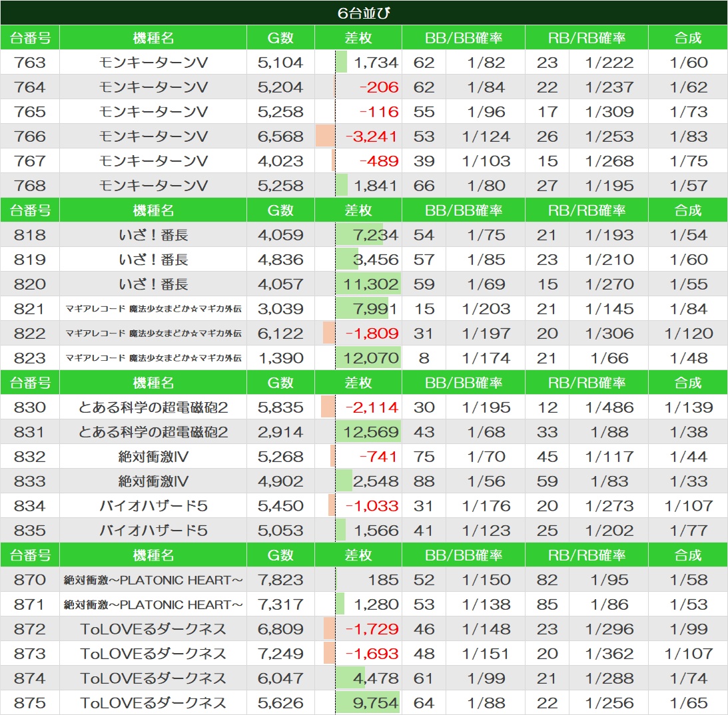Click the 7,234 difference value in row 818
This screenshot has width=728, height=715.
point(376,235)
